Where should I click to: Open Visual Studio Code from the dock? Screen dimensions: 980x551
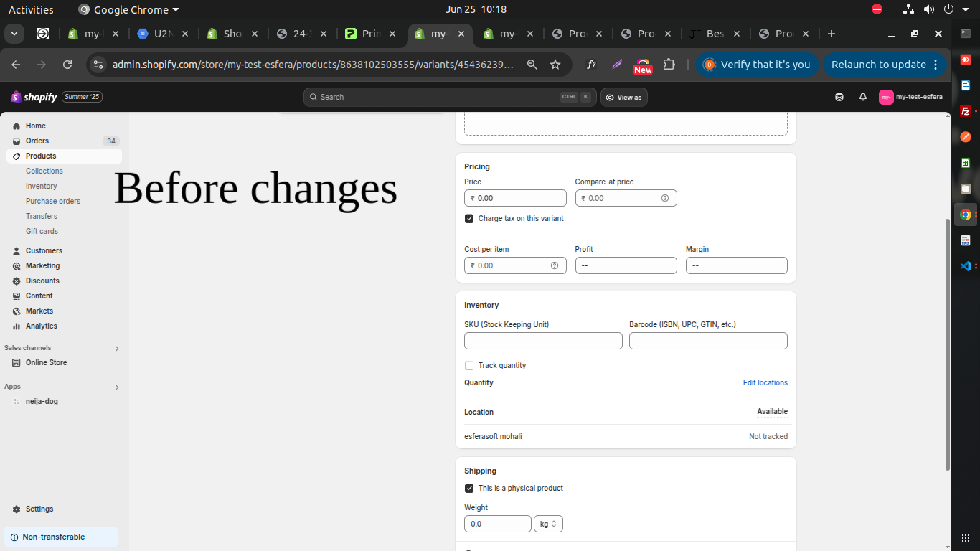point(966,266)
